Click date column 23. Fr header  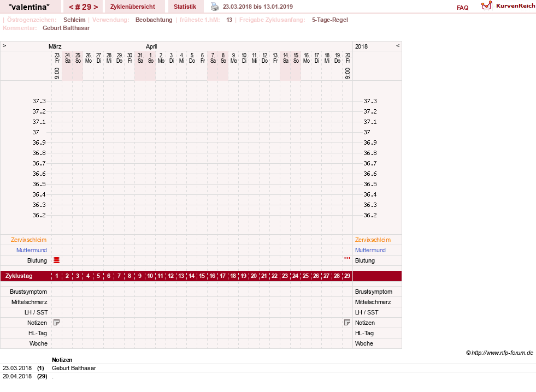[57, 58]
